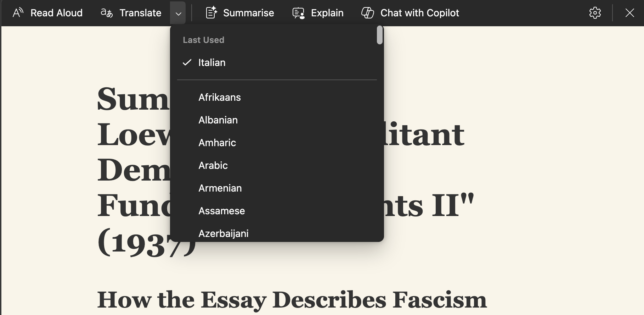Click the Explain chat icon
This screenshot has width=644, height=315.
(298, 13)
